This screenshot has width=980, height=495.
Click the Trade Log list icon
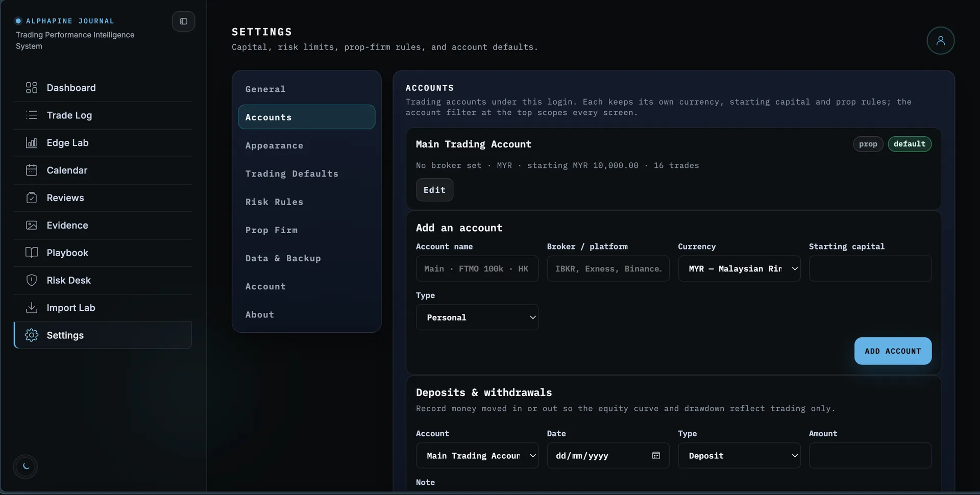point(32,115)
